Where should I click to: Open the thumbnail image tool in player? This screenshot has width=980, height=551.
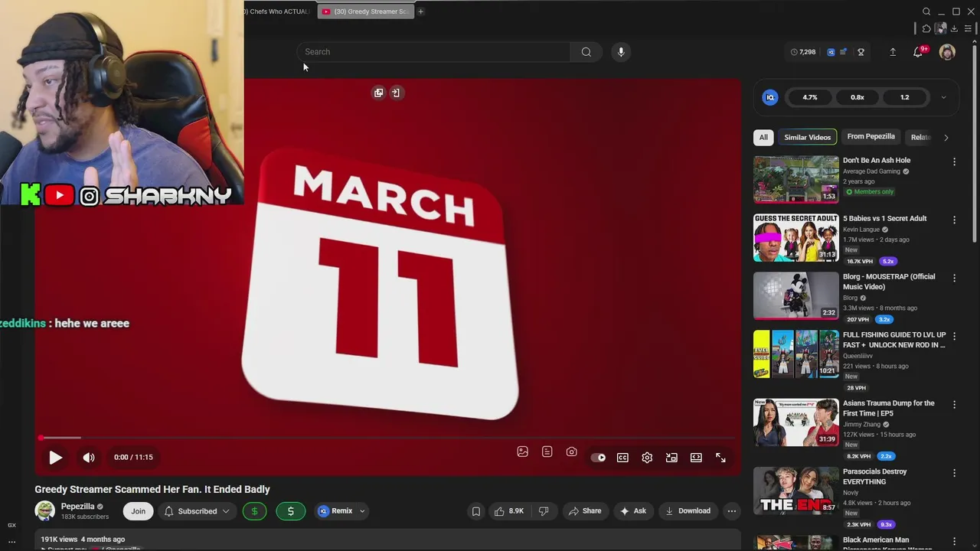click(523, 452)
